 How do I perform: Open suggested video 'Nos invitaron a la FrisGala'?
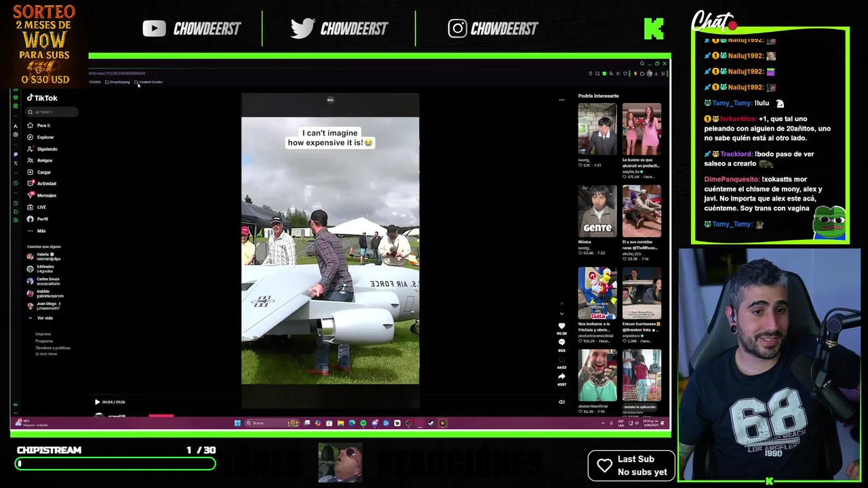[x=597, y=293]
